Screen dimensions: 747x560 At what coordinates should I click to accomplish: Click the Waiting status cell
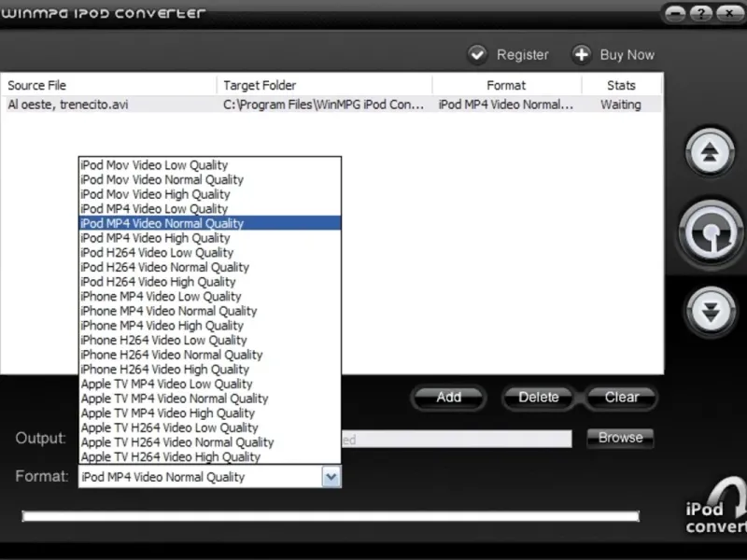pos(621,105)
